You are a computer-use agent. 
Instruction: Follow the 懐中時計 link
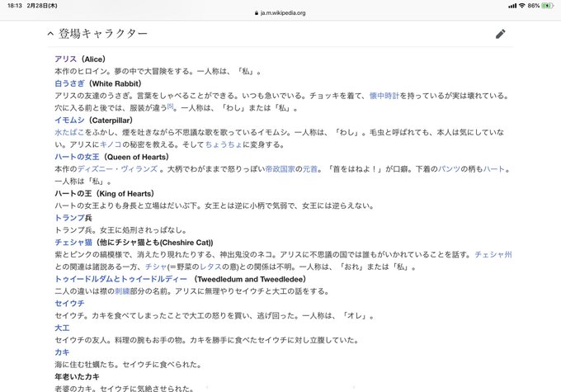[384, 96]
